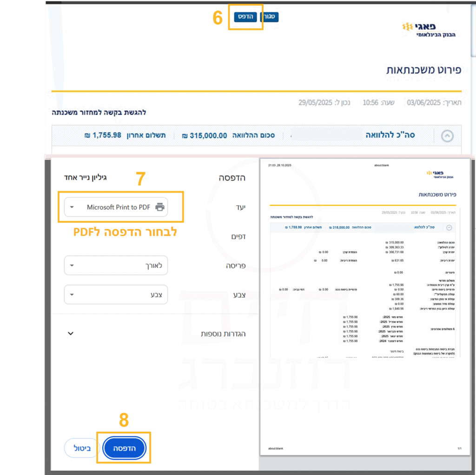
Task: Click the ביטול cancel button
Action: pos(82,448)
